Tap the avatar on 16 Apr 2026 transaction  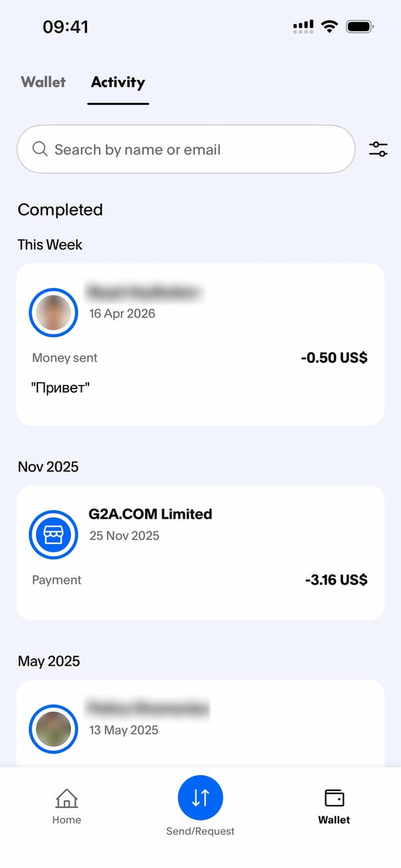coord(53,313)
